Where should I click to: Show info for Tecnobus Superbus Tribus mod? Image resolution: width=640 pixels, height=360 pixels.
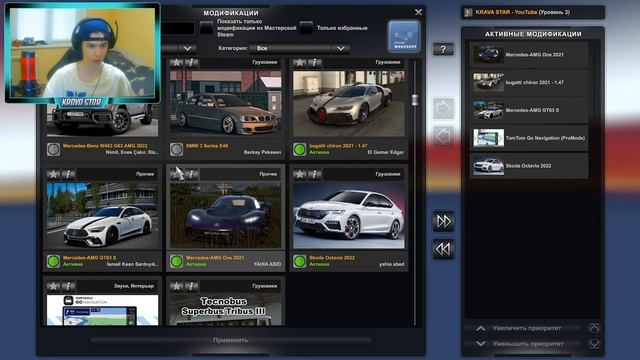tap(191, 286)
